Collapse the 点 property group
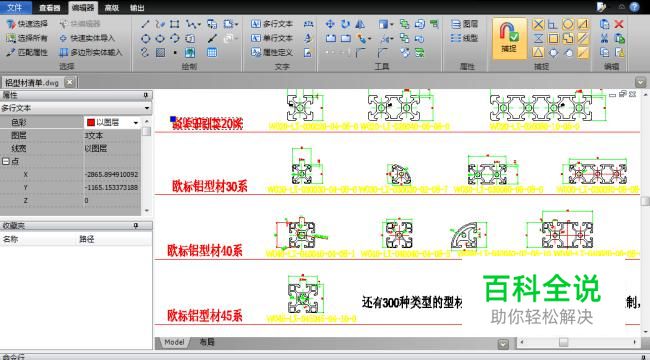The image size is (650, 360). [x=6, y=161]
